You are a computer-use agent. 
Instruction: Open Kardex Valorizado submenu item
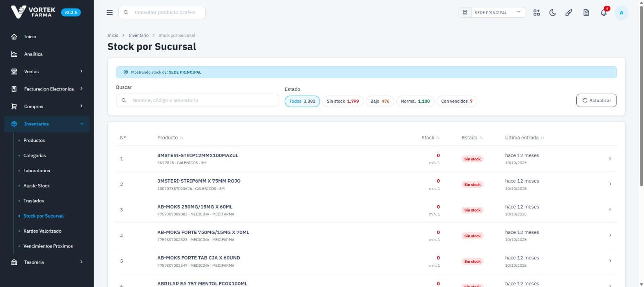pos(42,231)
